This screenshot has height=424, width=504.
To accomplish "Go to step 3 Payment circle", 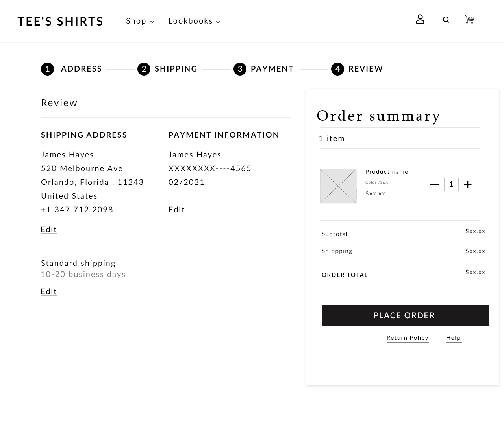I will pyautogui.click(x=240, y=69).
